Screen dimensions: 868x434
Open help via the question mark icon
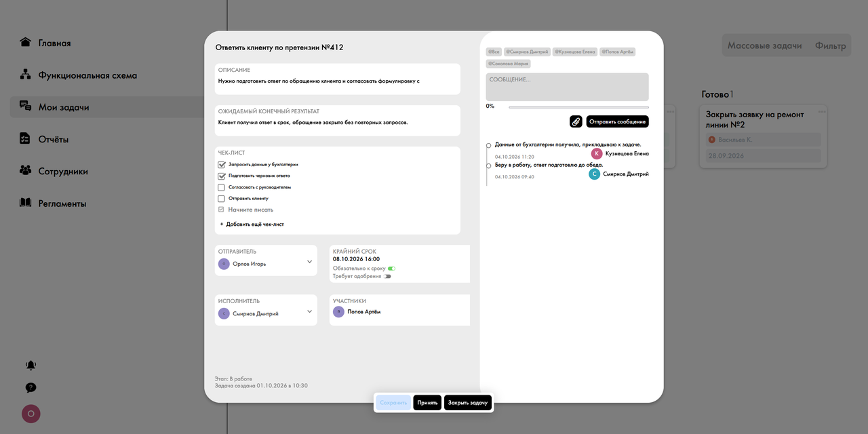(31, 388)
